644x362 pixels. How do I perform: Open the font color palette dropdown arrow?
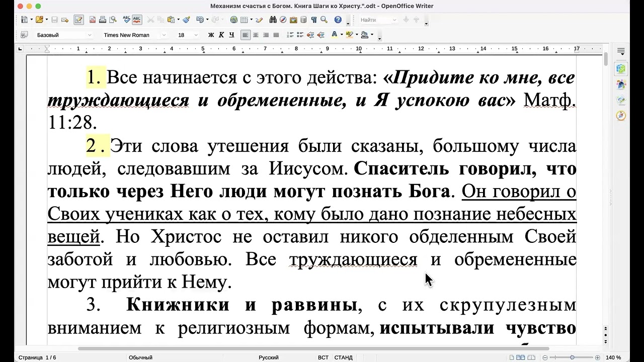[342, 35]
